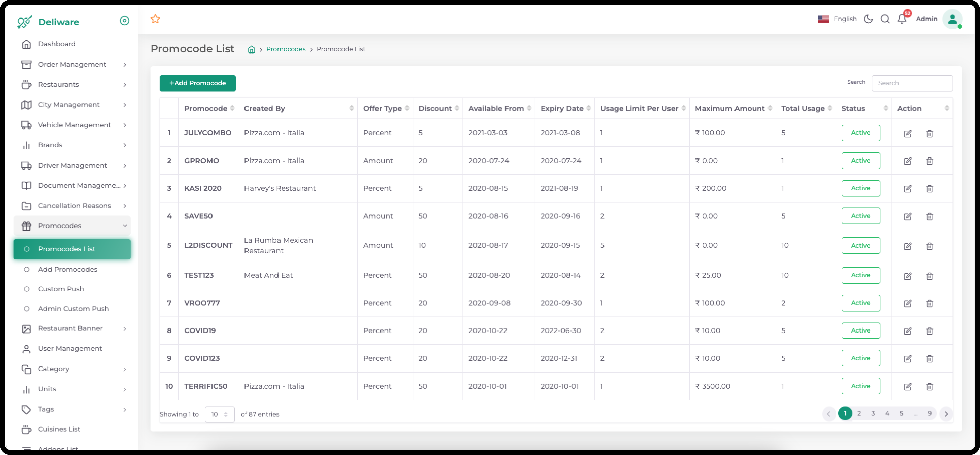Expand Tags sidebar menu
The width and height of the screenshot is (980, 455).
coord(72,409)
